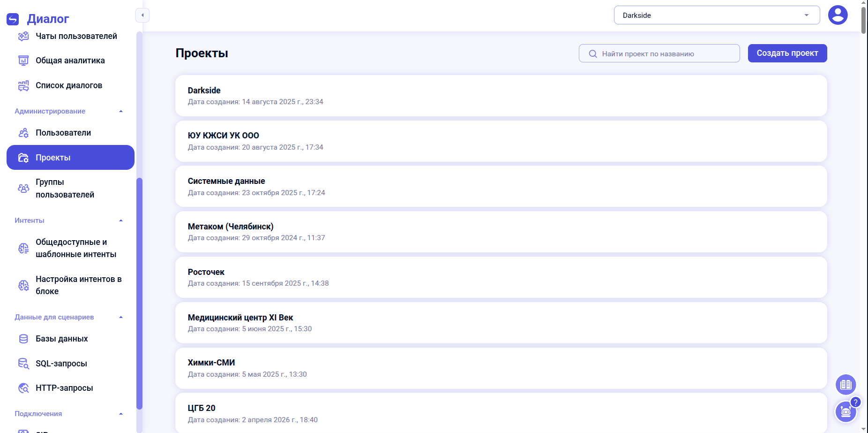Focus the Найти проект по названию field
868x433 pixels.
659,53
